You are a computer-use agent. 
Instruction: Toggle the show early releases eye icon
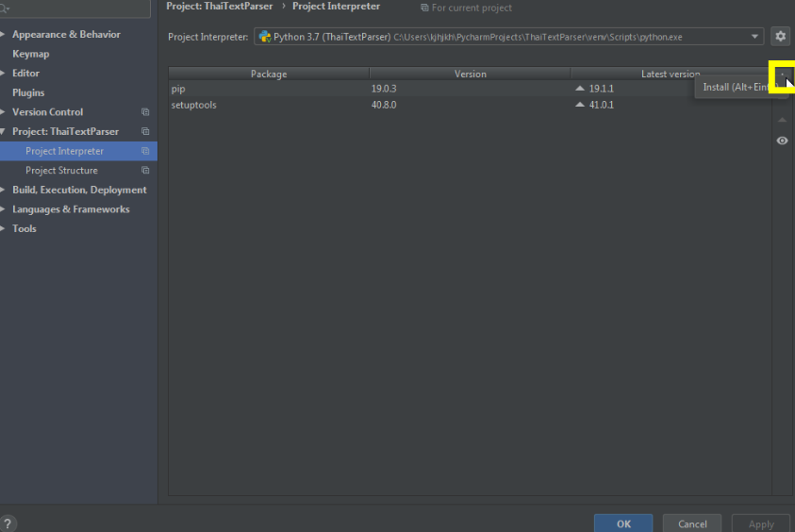[x=783, y=141]
